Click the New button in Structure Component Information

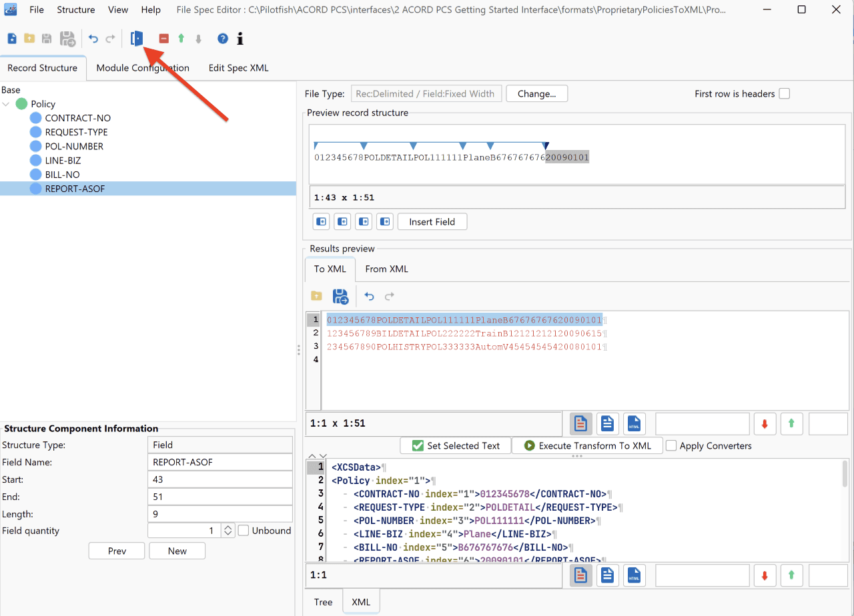(177, 551)
